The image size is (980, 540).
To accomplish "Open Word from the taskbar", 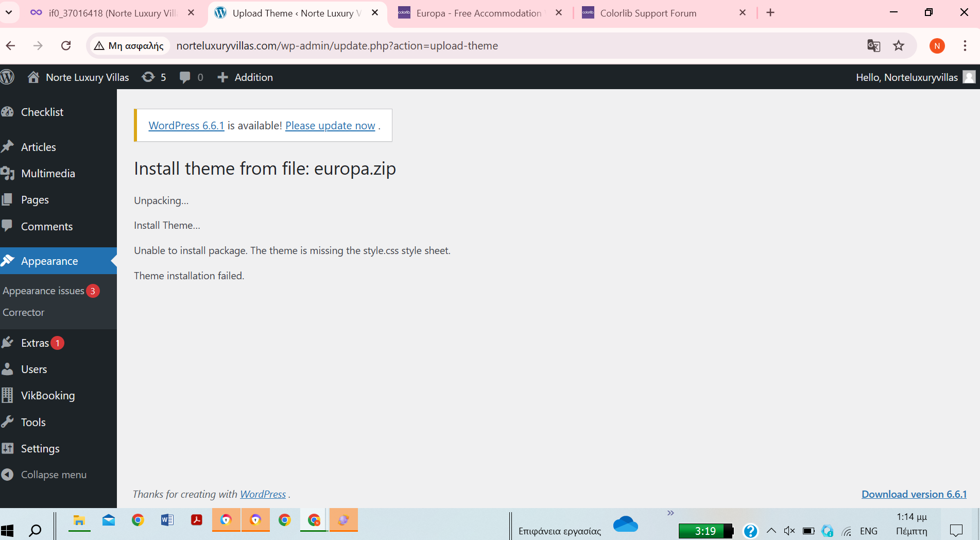I will point(167,520).
